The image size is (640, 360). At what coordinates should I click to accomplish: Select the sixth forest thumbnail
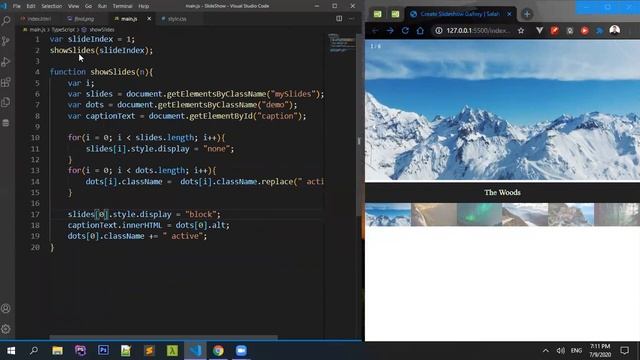(617, 215)
